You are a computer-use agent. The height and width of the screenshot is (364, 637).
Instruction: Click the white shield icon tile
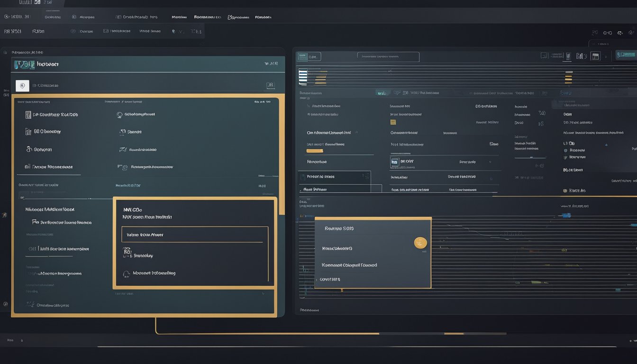tap(22, 86)
